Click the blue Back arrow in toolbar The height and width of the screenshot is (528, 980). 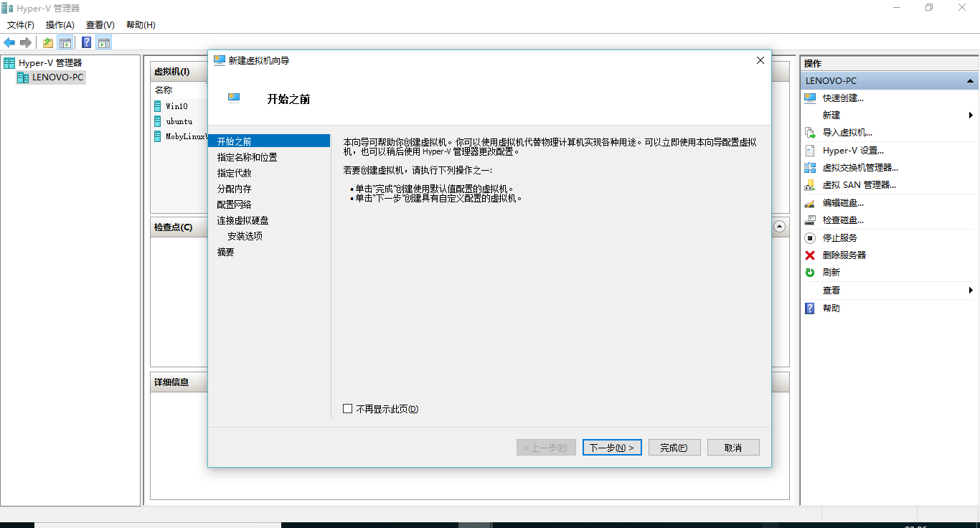tap(9, 42)
